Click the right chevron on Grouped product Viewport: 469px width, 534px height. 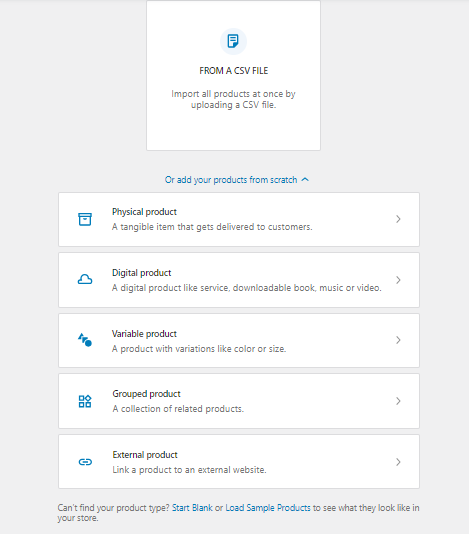click(x=398, y=401)
